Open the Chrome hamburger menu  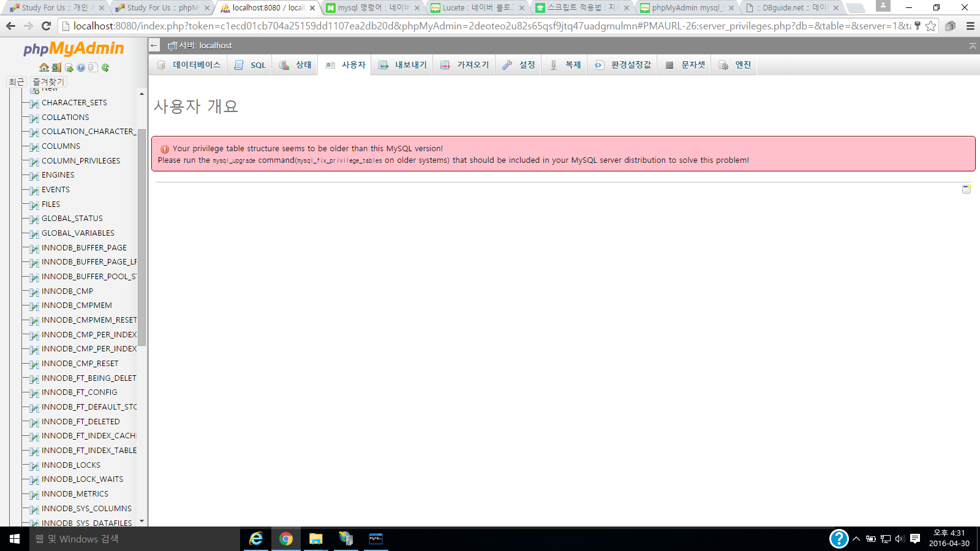(970, 26)
